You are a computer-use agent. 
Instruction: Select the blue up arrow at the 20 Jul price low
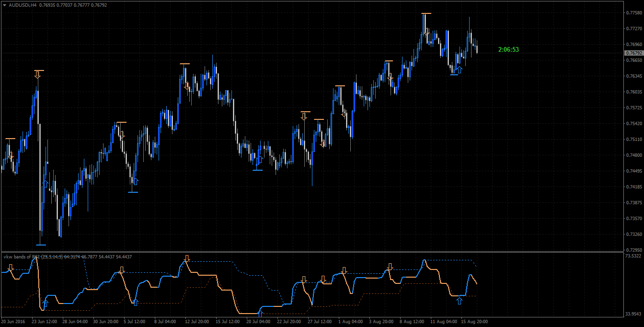[x=261, y=159]
